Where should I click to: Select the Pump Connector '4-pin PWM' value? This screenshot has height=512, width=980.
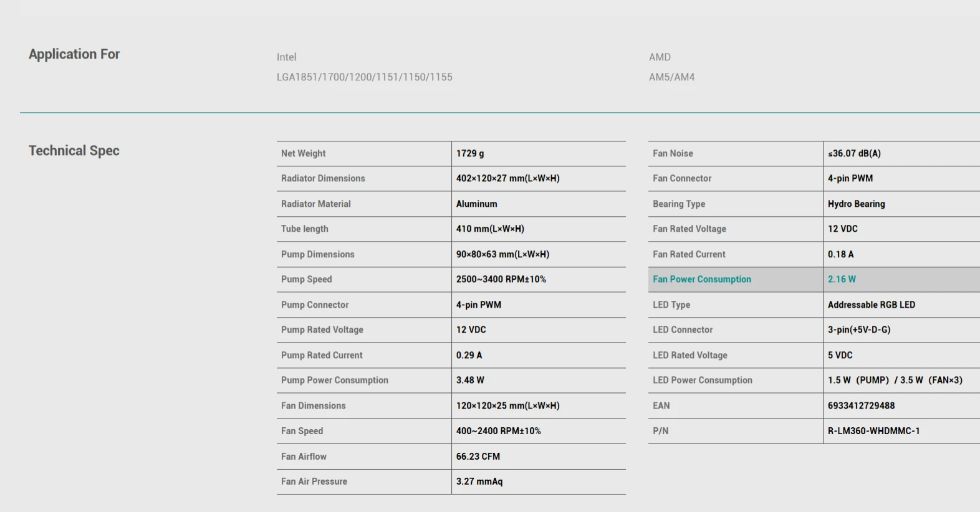479,305
